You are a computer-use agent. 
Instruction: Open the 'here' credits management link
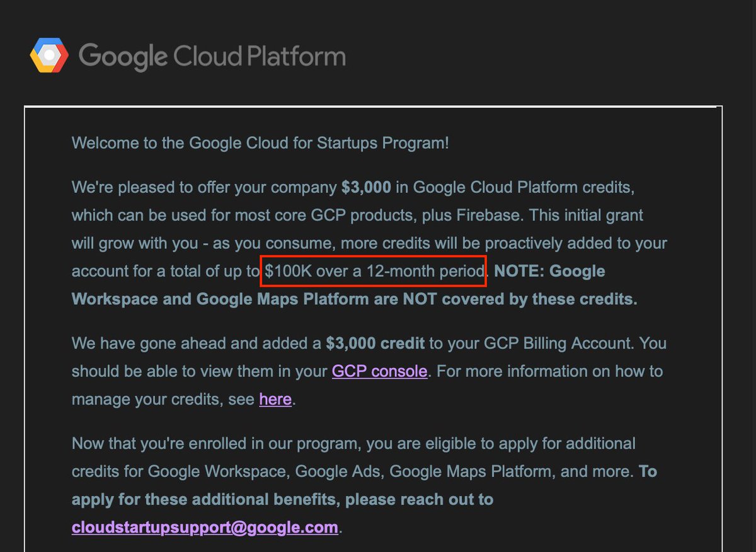tap(275, 399)
